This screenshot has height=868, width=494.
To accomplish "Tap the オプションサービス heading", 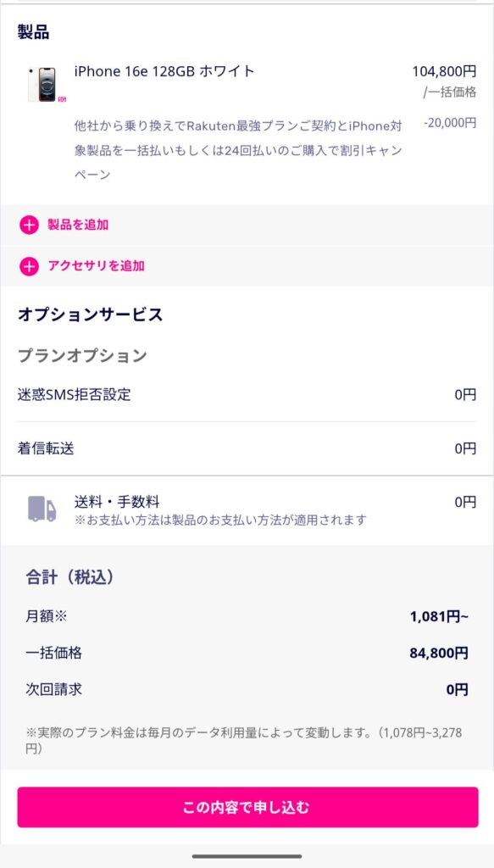I will pos(91,314).
